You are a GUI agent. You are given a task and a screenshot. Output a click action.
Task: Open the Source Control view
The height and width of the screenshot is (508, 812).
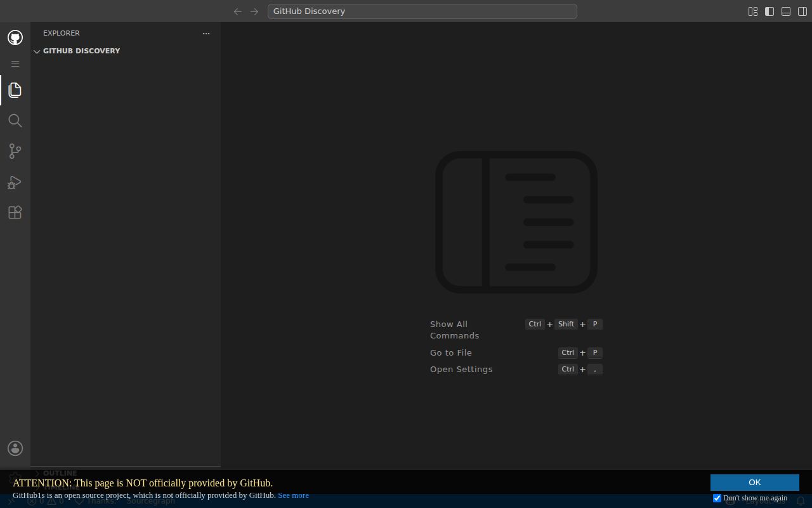(15, 151)
